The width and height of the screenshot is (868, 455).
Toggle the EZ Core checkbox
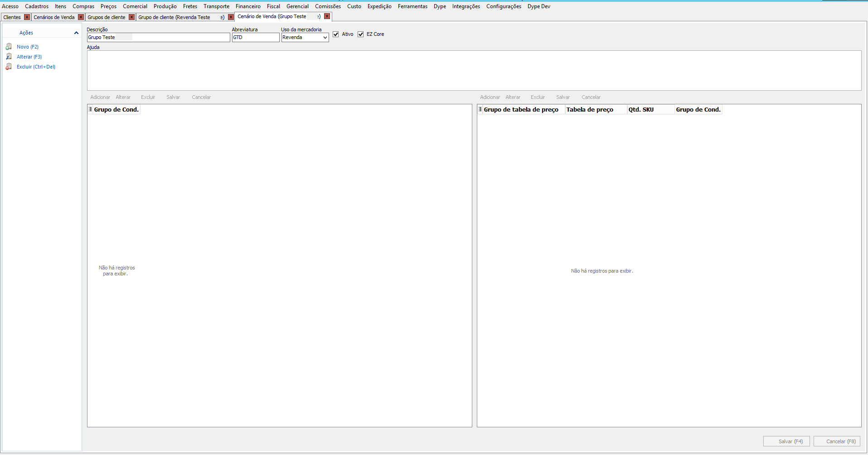click(x=361, y=34)
